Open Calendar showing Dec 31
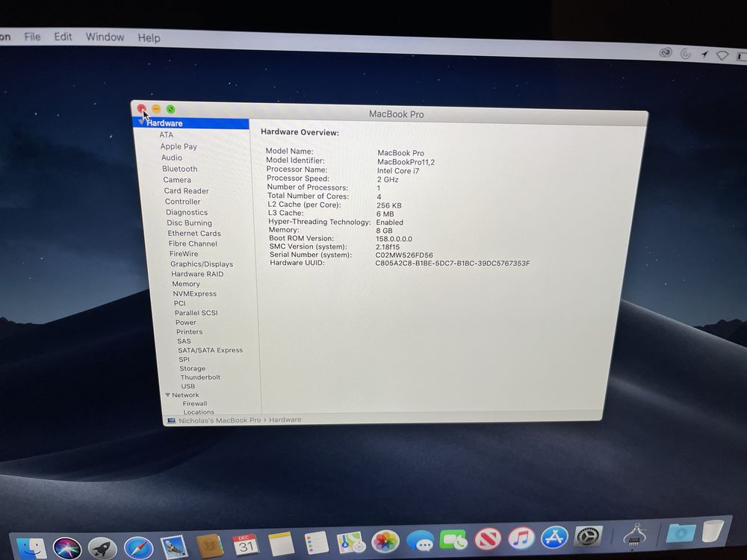747x560 pixels. pos(245,545)
